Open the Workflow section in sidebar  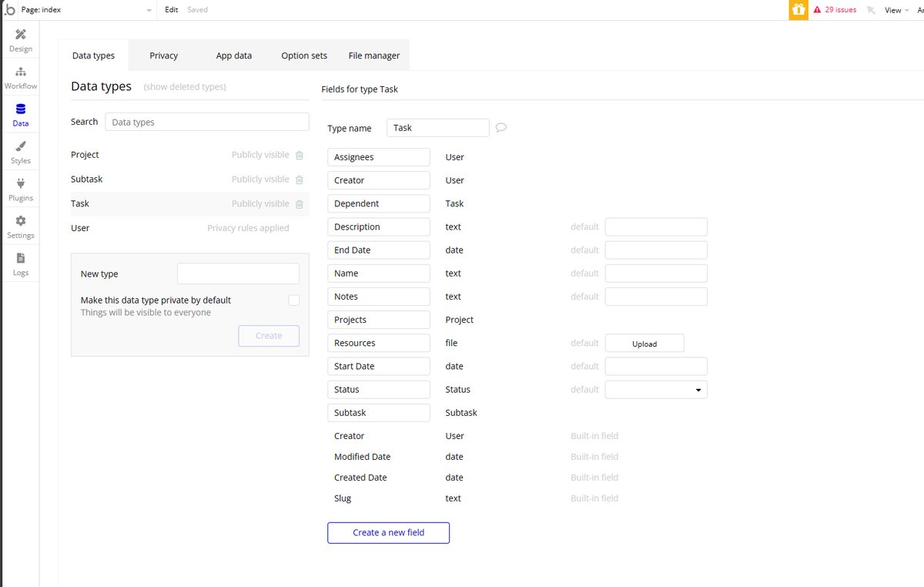click(21, 78)
